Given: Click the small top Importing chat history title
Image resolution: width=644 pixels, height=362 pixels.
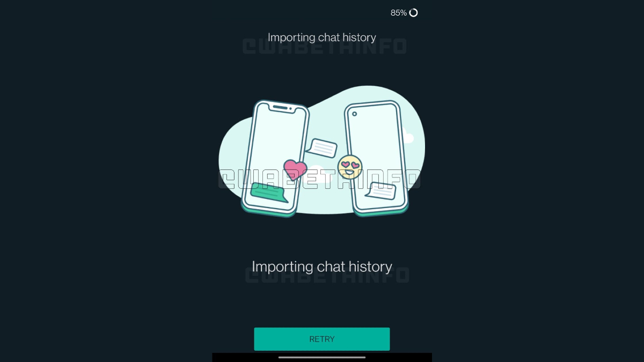Looking at the screenshot, I should pyautogui.click(x=322, y=38).
